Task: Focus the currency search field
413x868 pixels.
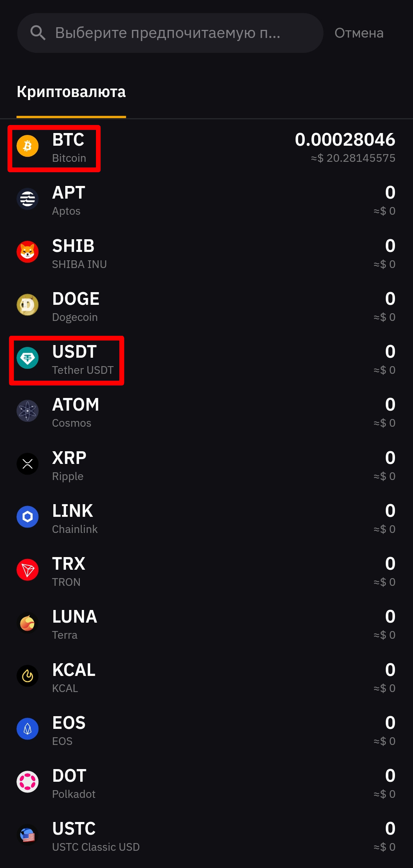Action: click(x=170, y=33)
